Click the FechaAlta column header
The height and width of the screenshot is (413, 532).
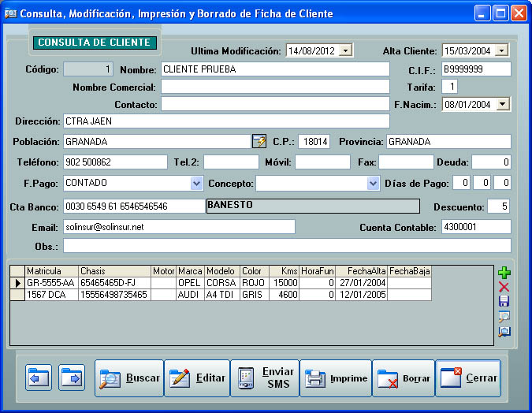coord(361,271)
